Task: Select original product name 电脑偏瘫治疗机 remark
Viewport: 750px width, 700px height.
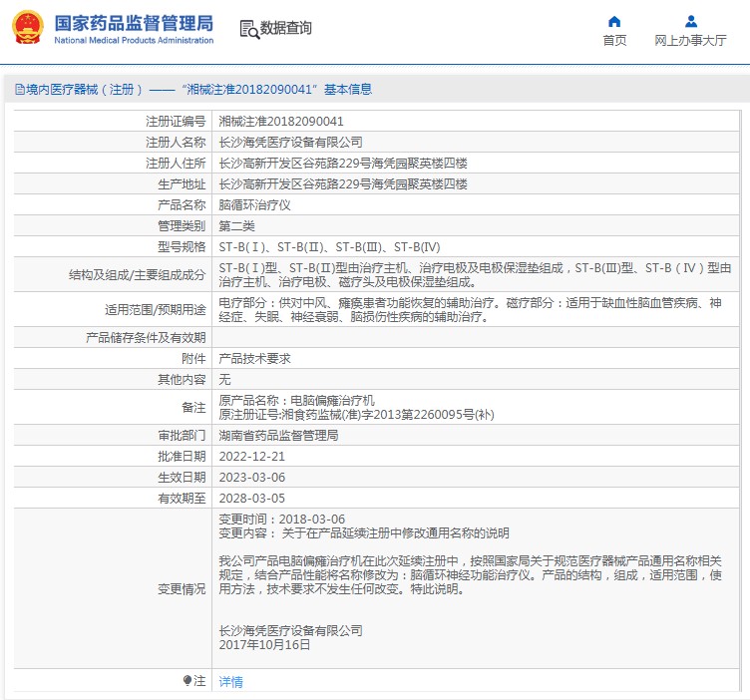Action: point(296,401)
